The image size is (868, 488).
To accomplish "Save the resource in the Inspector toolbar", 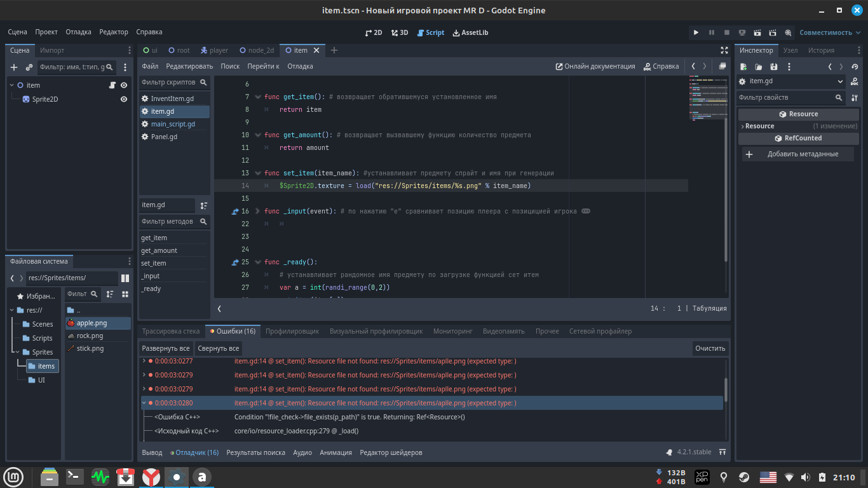I will [x=773, y=67].
